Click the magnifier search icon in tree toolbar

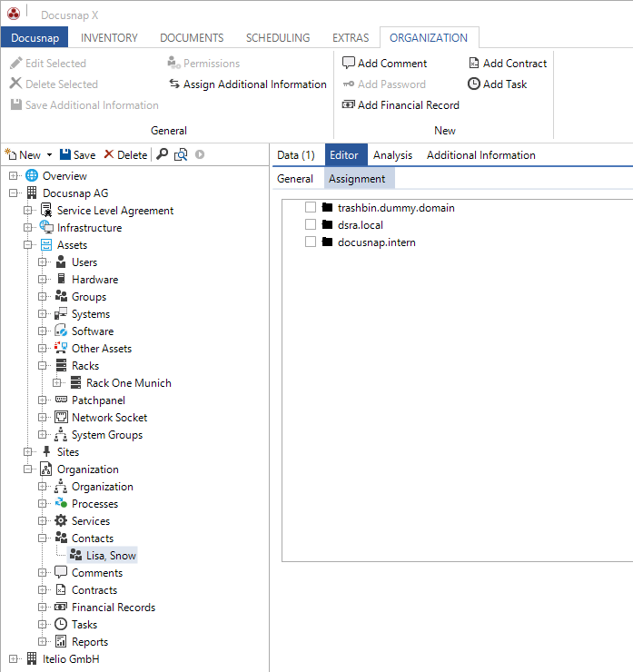coord(162,154)
